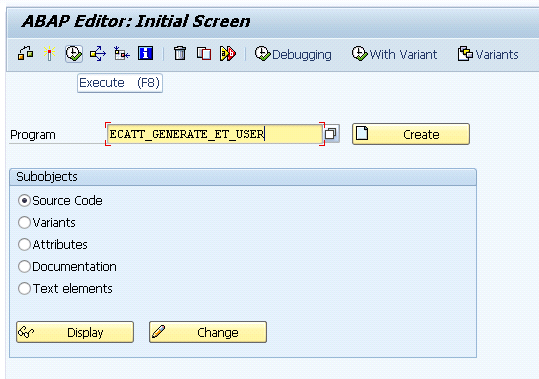Click the Execute (F8) clock icon
Image resolution: width=539 pixels, height=379 pixels.
click(74, 54)
